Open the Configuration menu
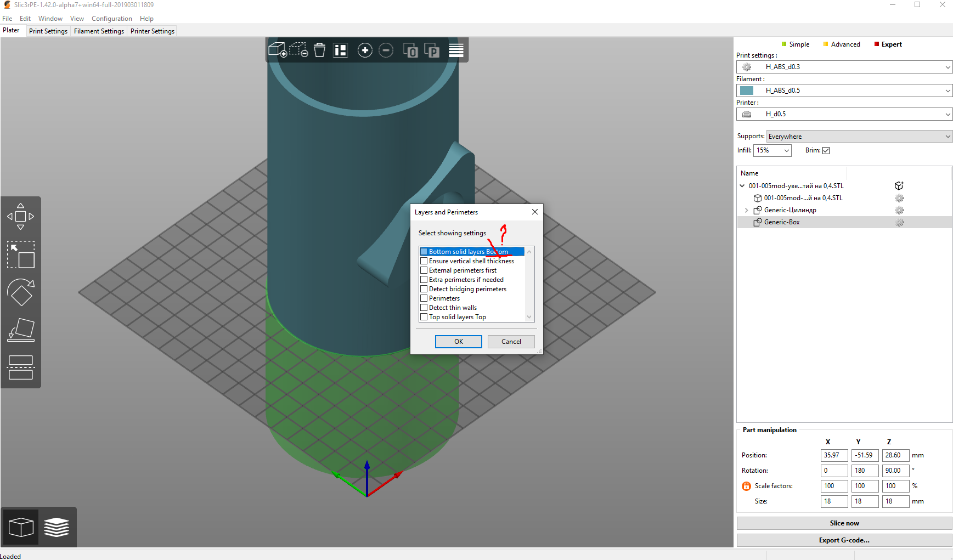 [112, 19]
